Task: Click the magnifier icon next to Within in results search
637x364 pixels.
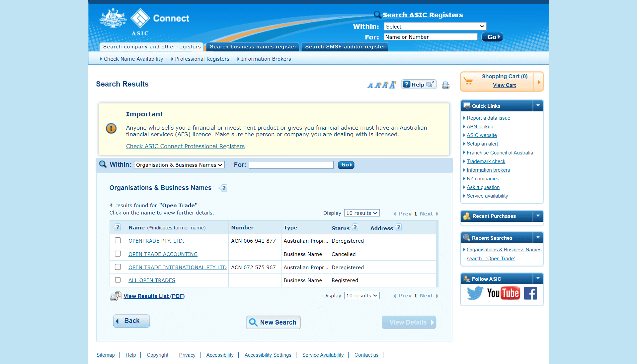Action: coord(103,164)
